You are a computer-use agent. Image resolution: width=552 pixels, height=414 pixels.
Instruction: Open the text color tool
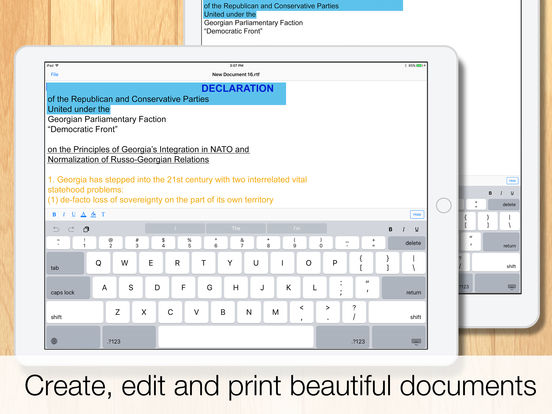tap(83, 214)
